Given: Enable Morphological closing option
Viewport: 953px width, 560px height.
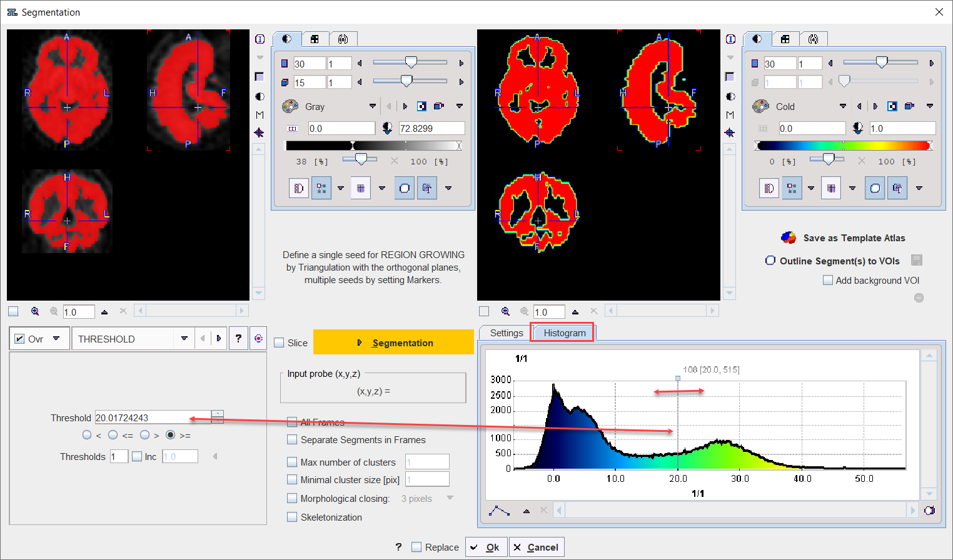Looking at the screenshot, I should click(292, 498).
